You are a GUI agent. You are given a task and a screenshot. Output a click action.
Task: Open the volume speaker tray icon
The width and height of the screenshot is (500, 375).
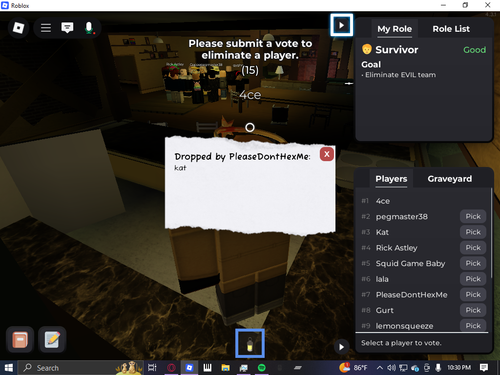(391, 368)
